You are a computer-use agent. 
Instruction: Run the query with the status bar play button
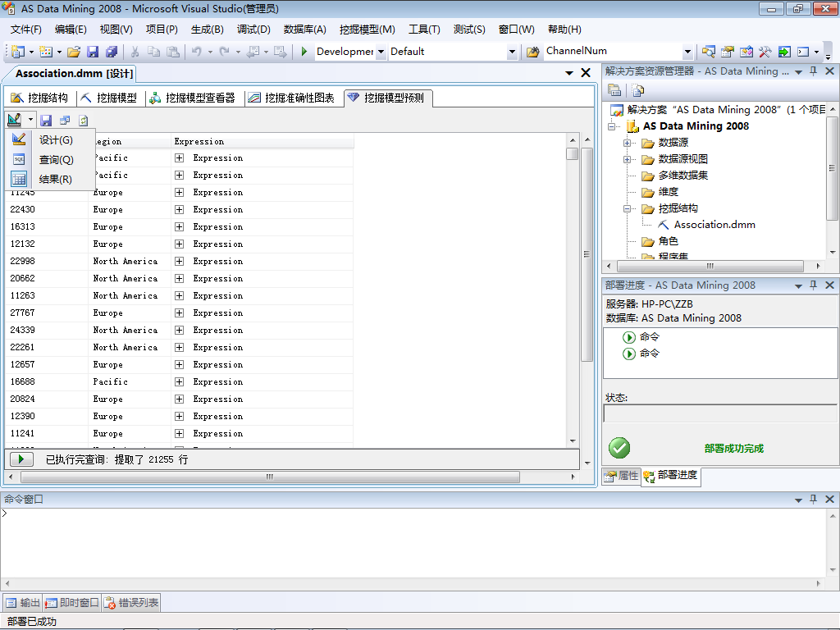(21, 459)
